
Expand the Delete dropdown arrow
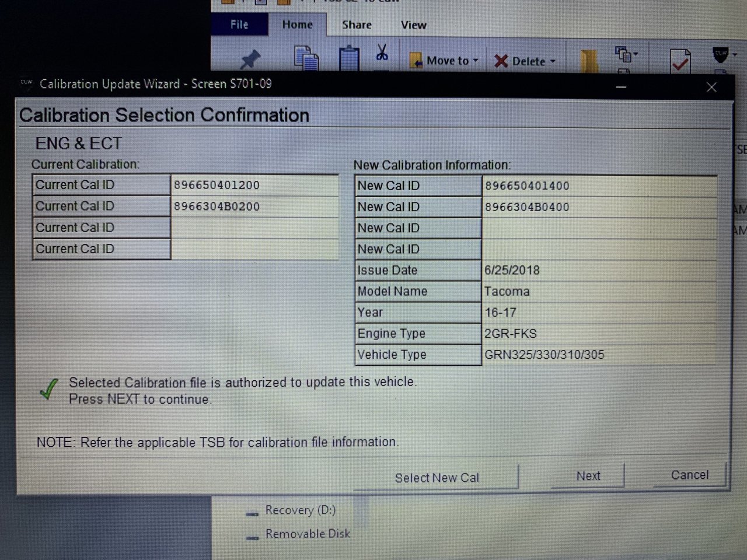point(553,61)
